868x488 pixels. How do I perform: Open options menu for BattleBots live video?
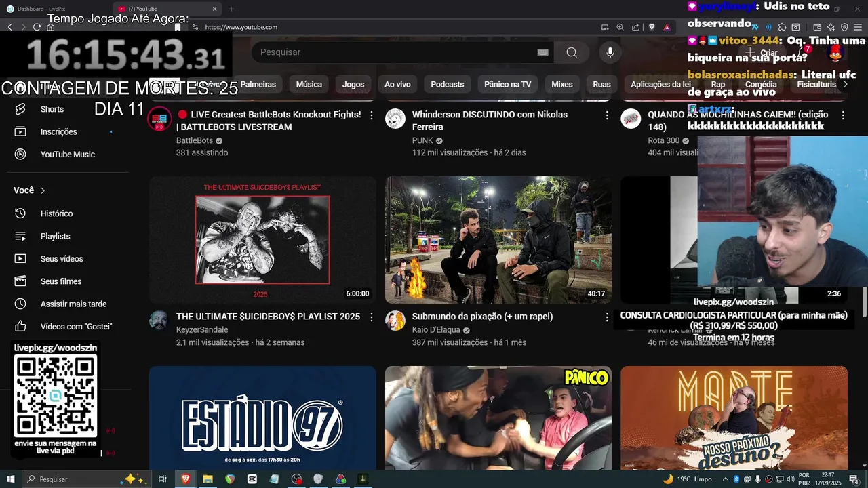point(371,115)
